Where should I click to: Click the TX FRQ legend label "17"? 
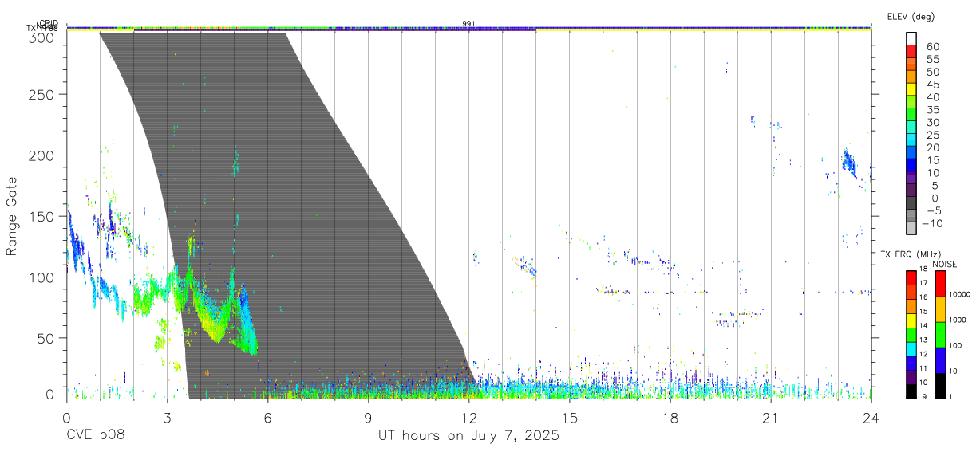pyautogui.click(x=924, y=283)
